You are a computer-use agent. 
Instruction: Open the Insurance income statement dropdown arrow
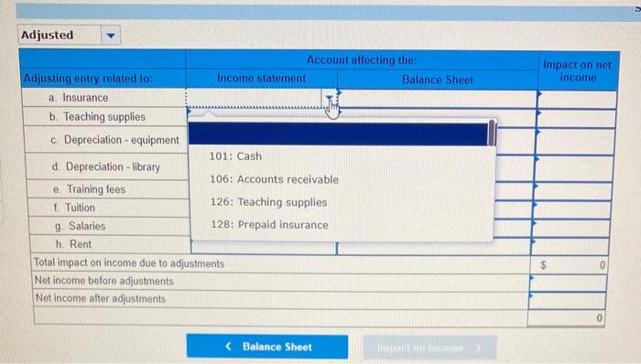[329, 98]
